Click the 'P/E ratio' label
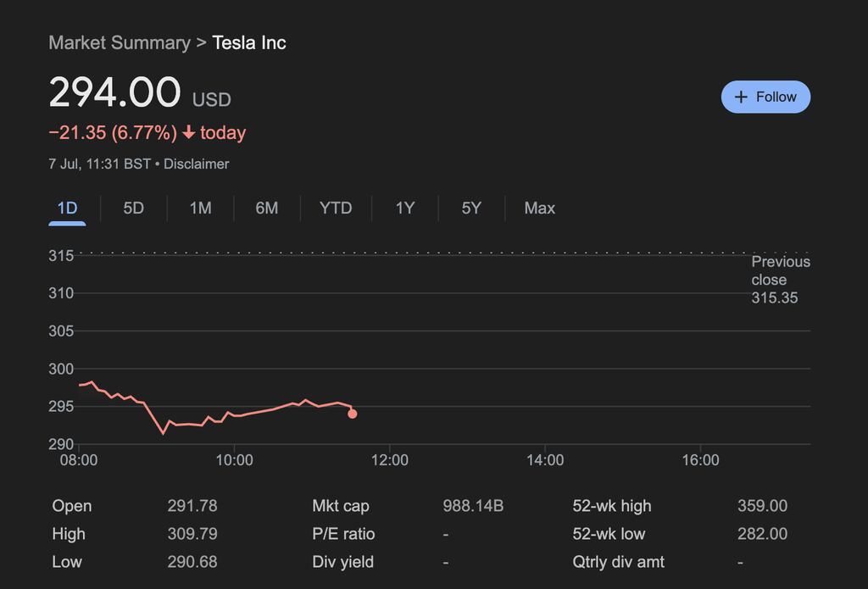This screenshot has width=868, height=589. (x=343, y=534)
